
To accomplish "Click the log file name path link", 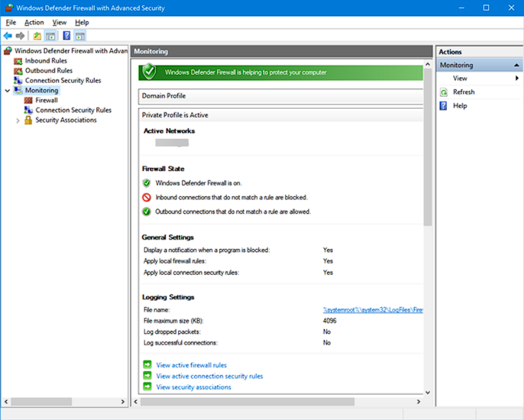I will [x=373, y=310].
